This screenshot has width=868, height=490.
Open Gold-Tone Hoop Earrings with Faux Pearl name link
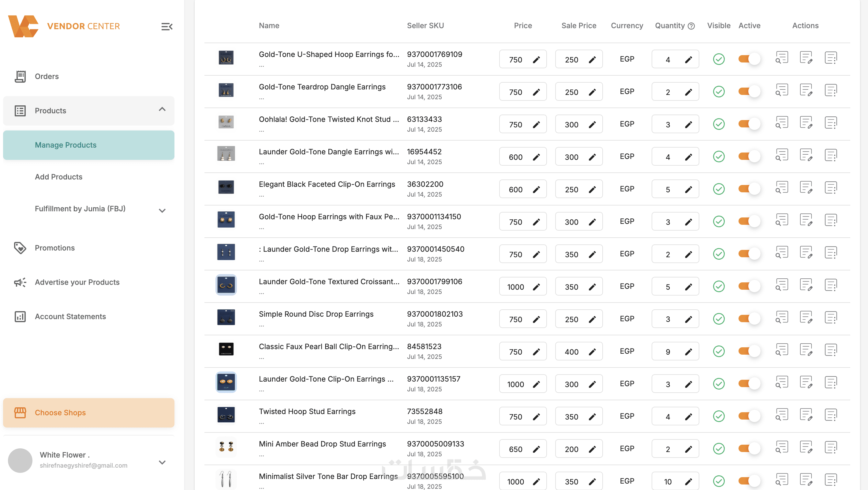tap(328, 217)
